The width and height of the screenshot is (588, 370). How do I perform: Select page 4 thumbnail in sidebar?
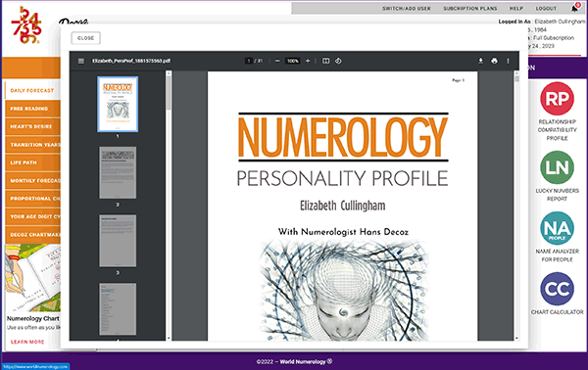[118, 309]
